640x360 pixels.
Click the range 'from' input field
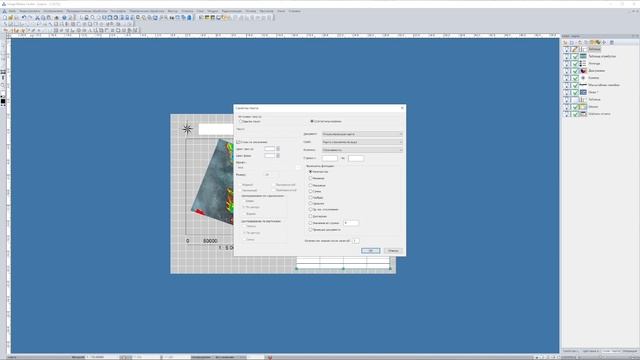pyautogui.click(x=330, y=158)
